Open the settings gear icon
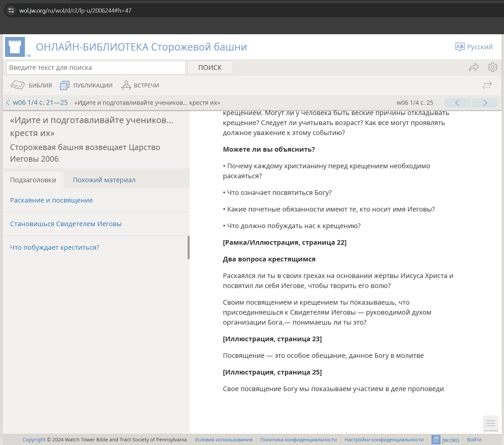This screenshot has width=504, height=445. pyautogui.click(x=493, y=67)
